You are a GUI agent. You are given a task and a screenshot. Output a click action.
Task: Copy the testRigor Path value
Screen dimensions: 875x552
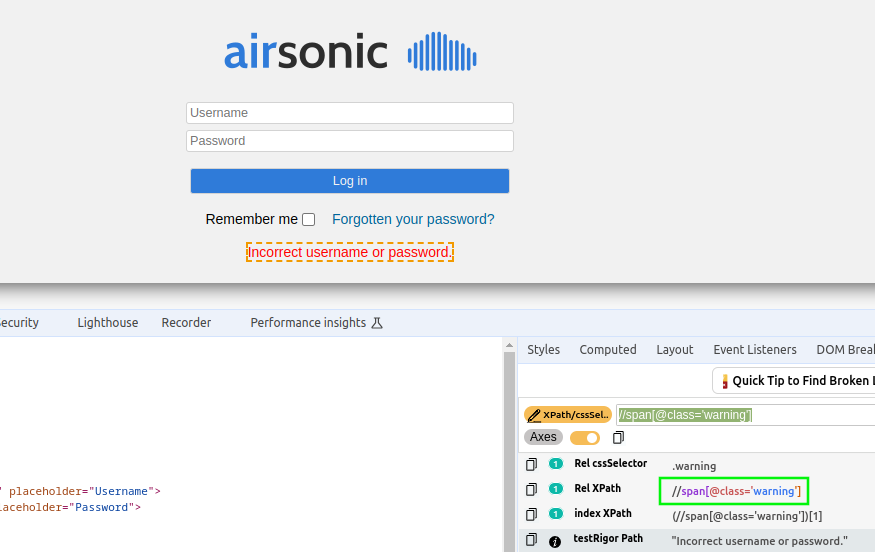(531, 539)
